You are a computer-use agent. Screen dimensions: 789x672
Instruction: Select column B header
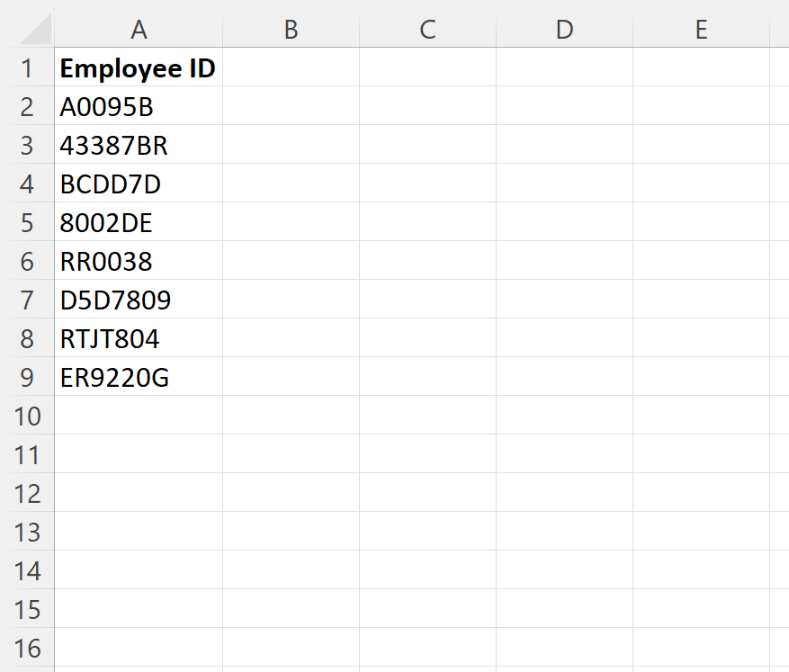(x=291, y=29)
